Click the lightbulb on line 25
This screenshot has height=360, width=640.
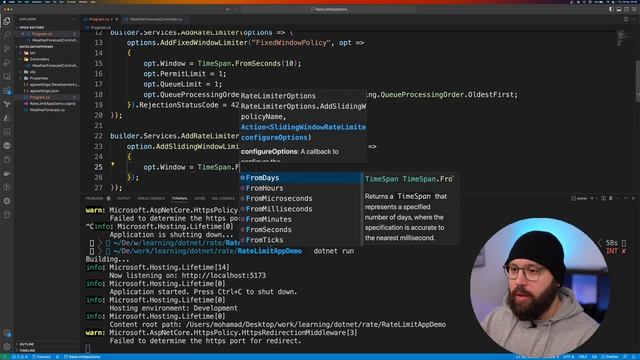(x=113, y=165)
